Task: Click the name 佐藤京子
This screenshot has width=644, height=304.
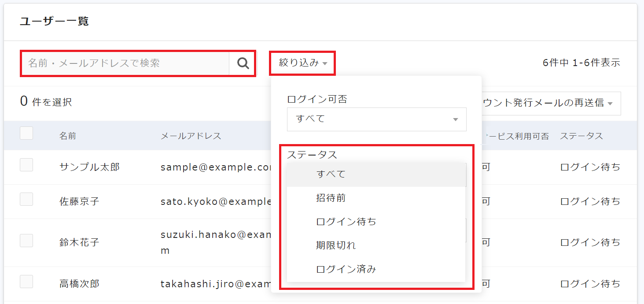Action: pos(79,202)
